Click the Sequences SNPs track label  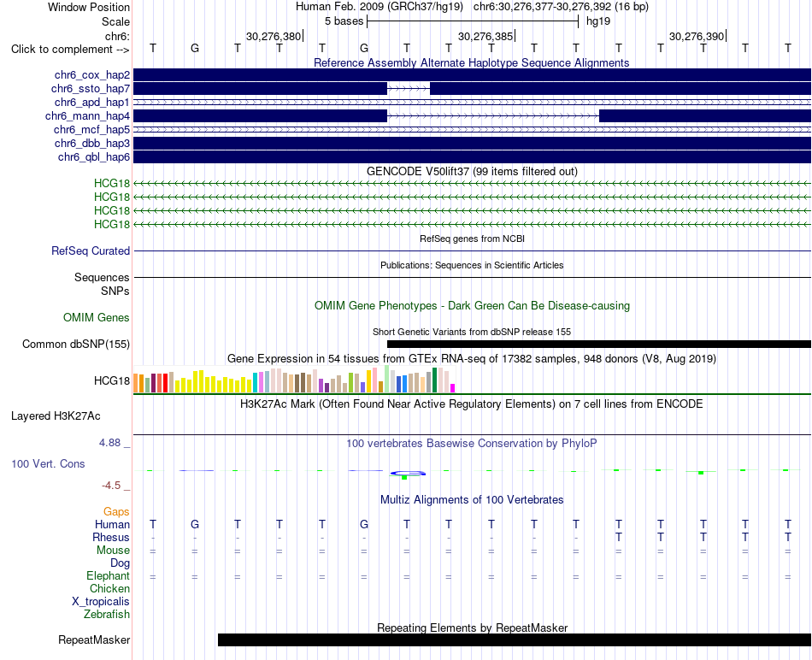click(102, 284)
